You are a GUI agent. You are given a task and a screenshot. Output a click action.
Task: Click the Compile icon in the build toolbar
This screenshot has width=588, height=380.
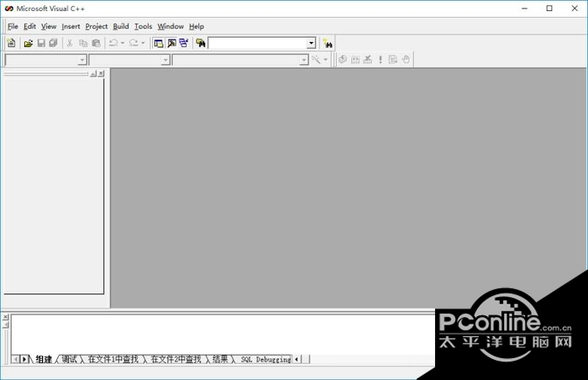tap(343, 60)
